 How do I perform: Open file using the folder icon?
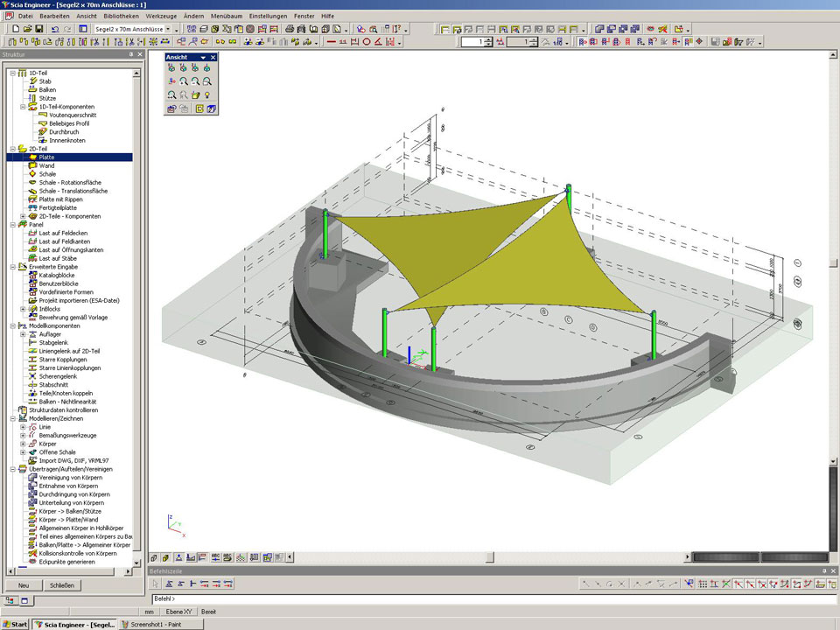click(27, 29)
